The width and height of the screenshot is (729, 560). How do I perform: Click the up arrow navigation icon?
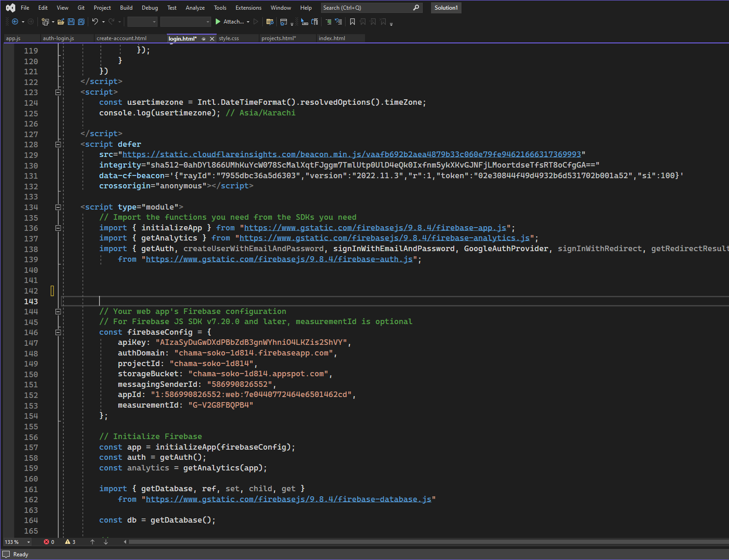pos(92,542)
